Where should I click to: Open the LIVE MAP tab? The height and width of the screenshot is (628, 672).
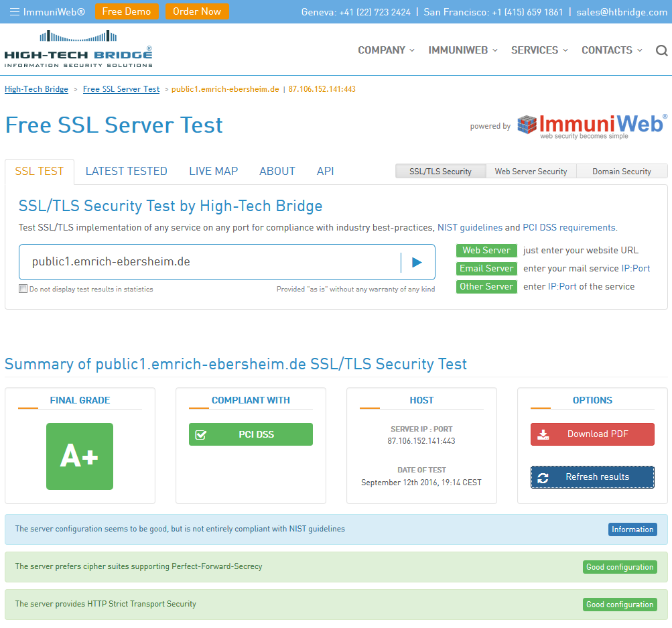pyautogui.click(x=214, y=172)
